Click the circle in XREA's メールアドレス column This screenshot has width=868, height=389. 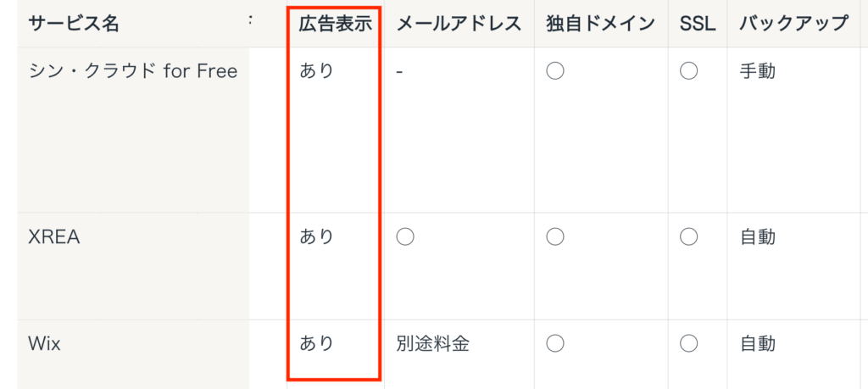pyautogui.click(x=405, y=237)
